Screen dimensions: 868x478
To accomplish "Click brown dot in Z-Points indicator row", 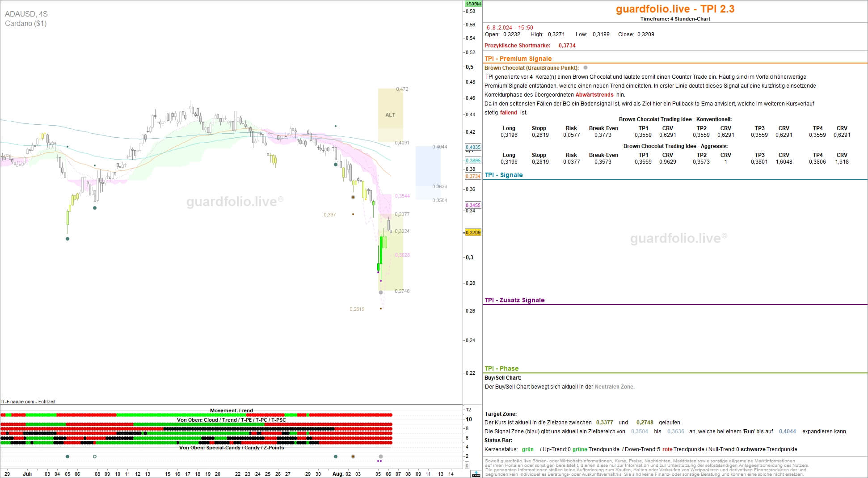I will pyautogui.click(x=353, y=457).
